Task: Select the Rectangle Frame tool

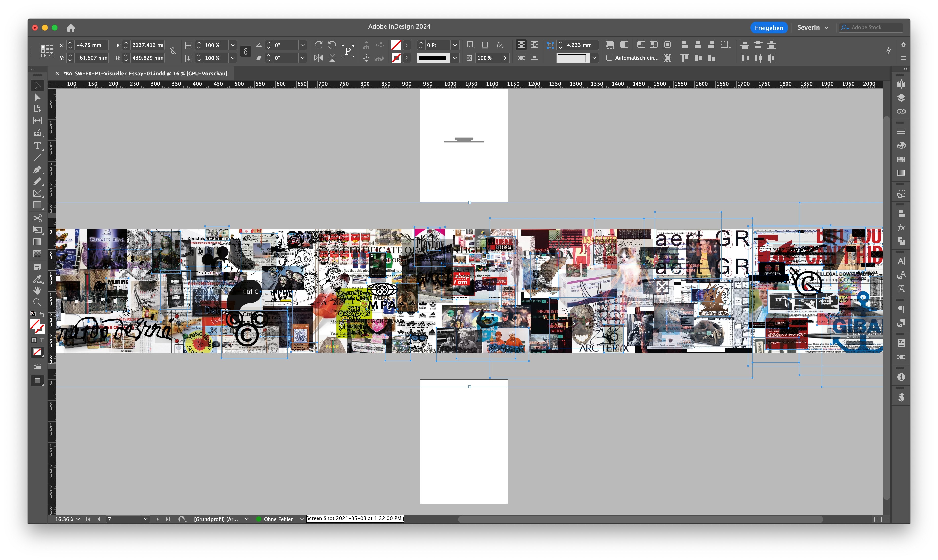Action: [x=37, y=193]
